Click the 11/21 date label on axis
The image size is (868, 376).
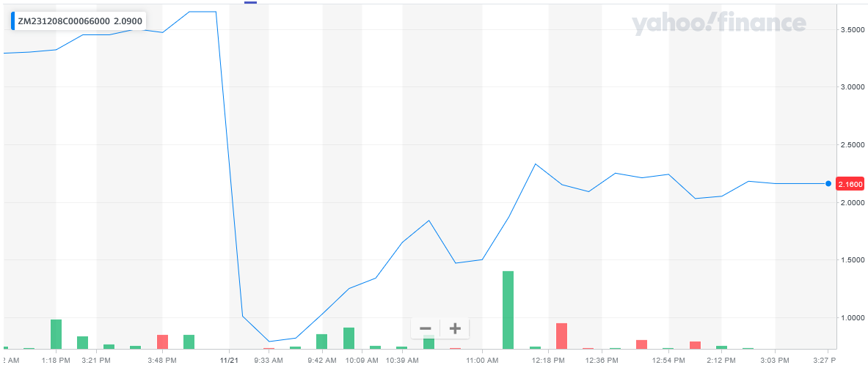[x=230, y=360]
